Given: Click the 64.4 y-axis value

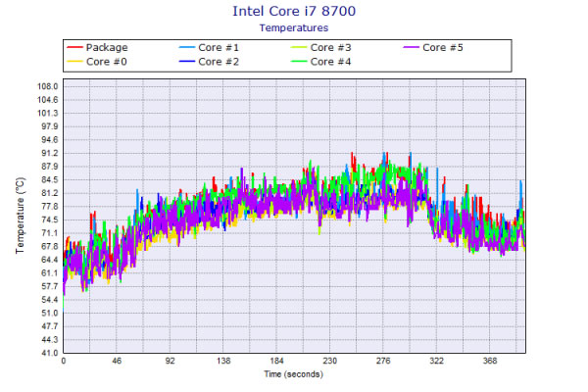Looking at the screenshot, I should (50, 260).
